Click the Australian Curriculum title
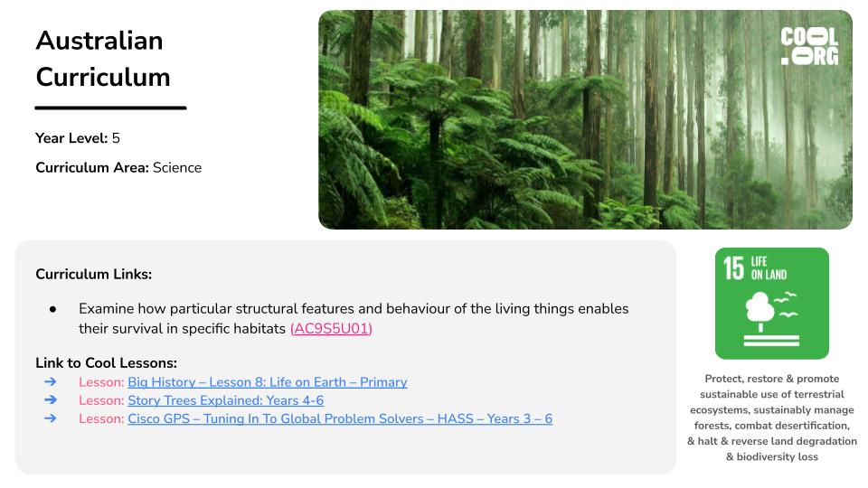Image resolution: width=868 pixels, height=488 pixels. [102, 59]
